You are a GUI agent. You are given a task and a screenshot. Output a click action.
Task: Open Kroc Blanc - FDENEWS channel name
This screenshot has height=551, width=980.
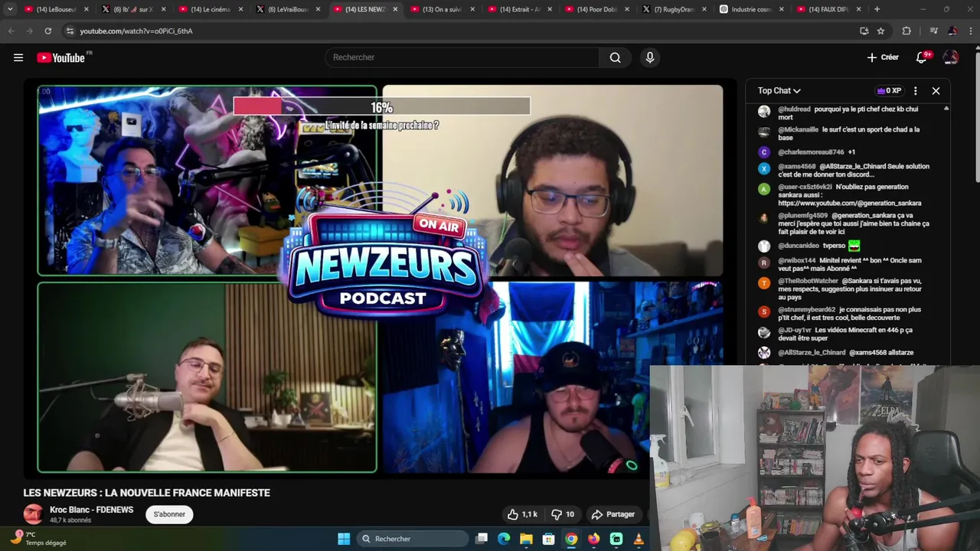tap(91, 510)
